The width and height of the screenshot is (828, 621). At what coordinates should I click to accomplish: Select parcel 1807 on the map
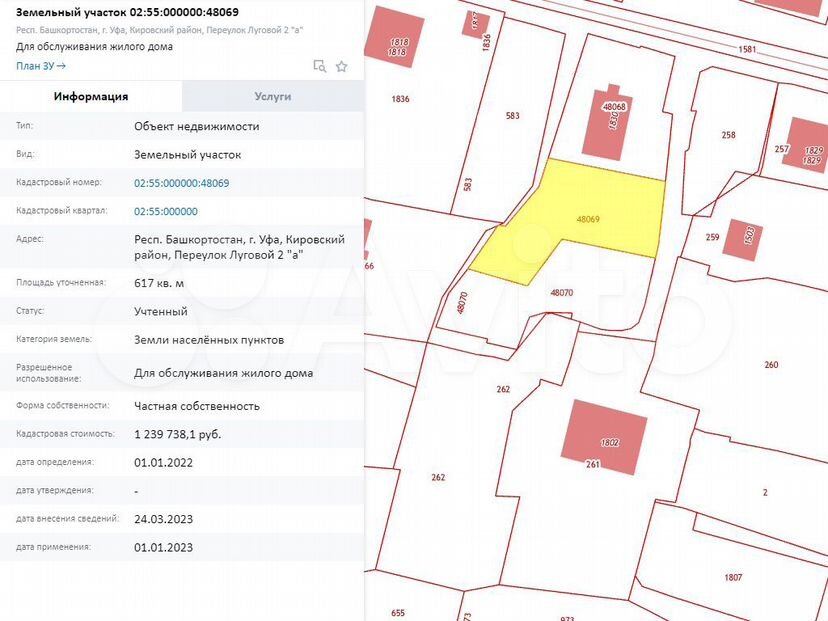tap(733, 577)
